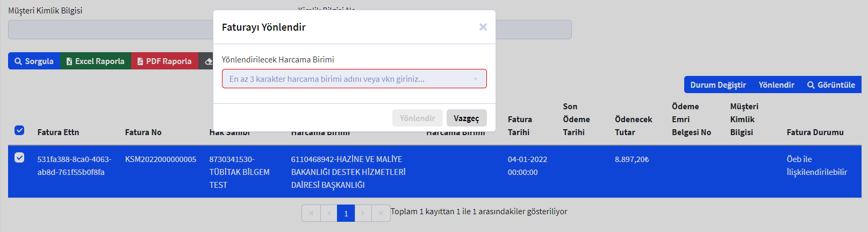Click the Yönlendir button in dialog footer

417,118
